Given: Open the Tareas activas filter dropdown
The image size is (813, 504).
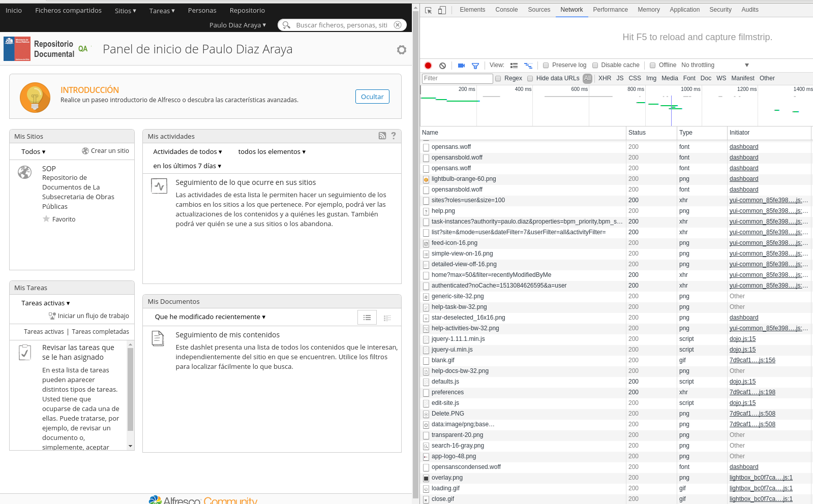Looking at the screenshot, I should coord(45,303).
